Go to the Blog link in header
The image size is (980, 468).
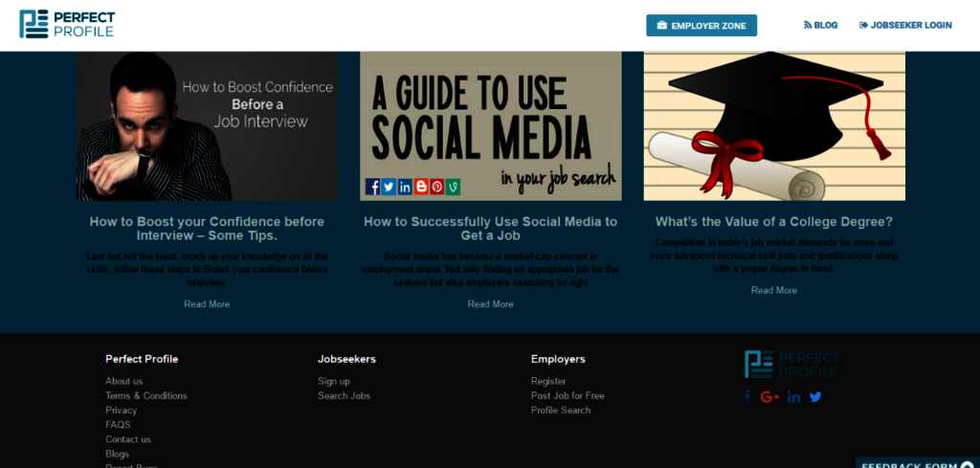(820, 26)
